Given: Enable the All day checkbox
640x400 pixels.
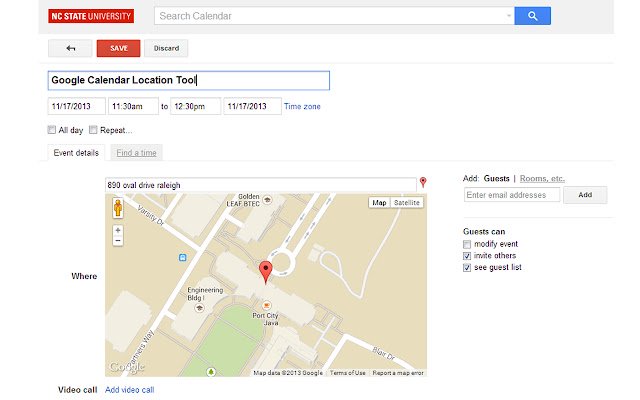Looking at the screenshot, I should (x=51, y=130).
